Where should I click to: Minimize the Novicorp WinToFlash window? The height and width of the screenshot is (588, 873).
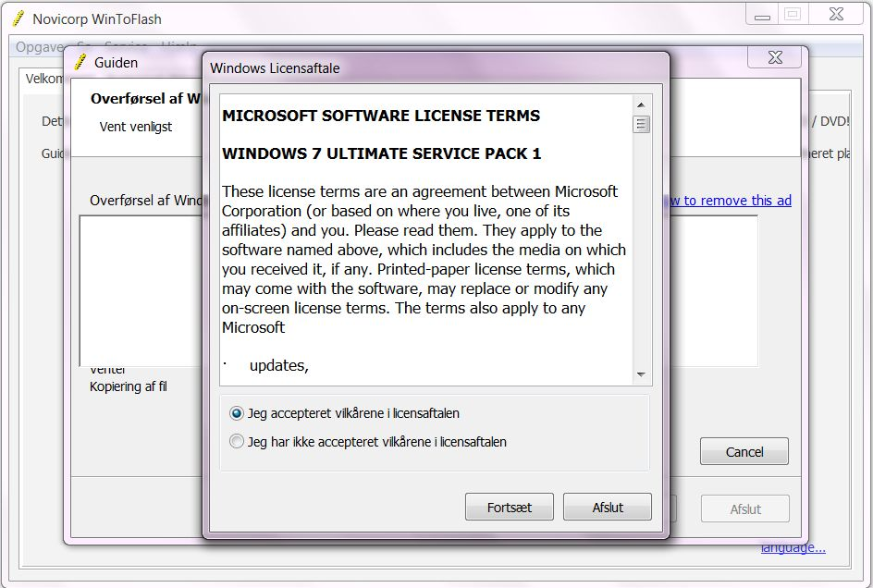click(x=762, y=14)
